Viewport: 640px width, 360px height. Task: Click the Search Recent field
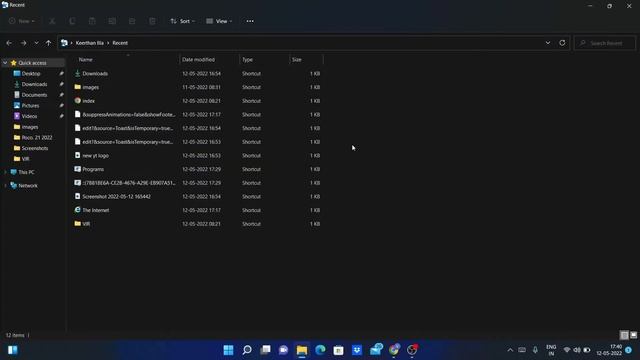[x=605, y=43]
